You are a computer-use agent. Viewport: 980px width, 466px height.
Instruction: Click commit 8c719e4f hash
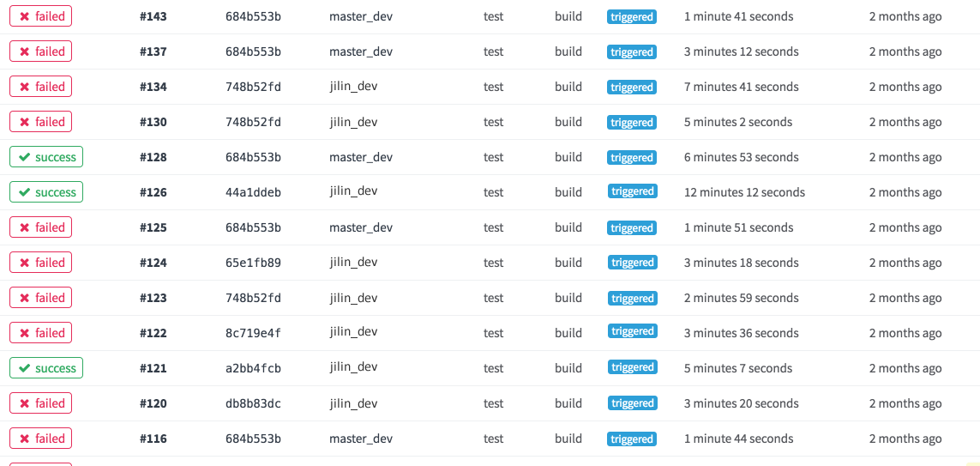click(x=253, y=333)
